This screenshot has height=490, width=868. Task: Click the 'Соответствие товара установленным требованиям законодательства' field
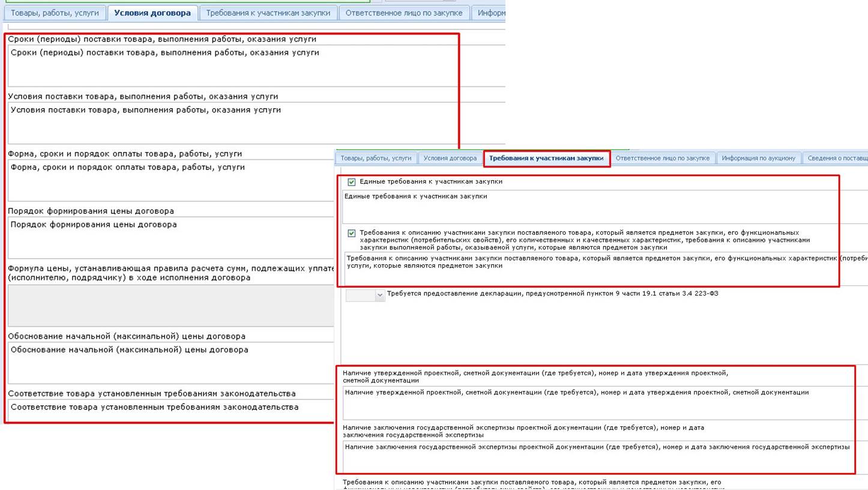171,411
